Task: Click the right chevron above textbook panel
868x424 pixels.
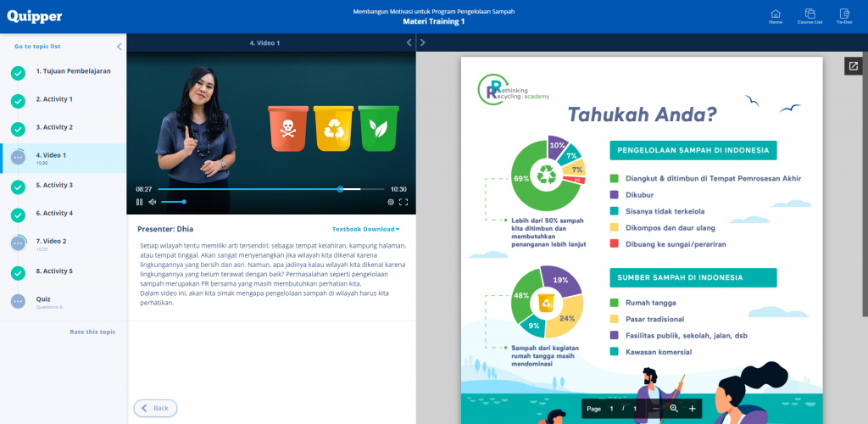Action: (423, 42)
